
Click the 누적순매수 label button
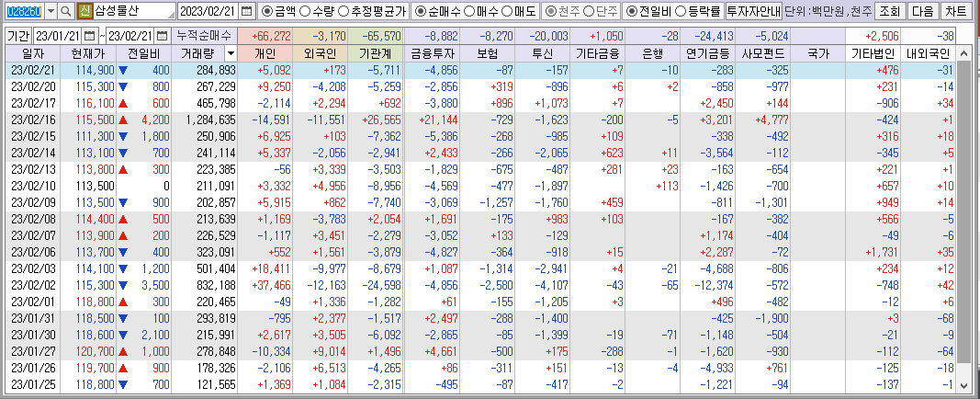click(x=203, y=36)
